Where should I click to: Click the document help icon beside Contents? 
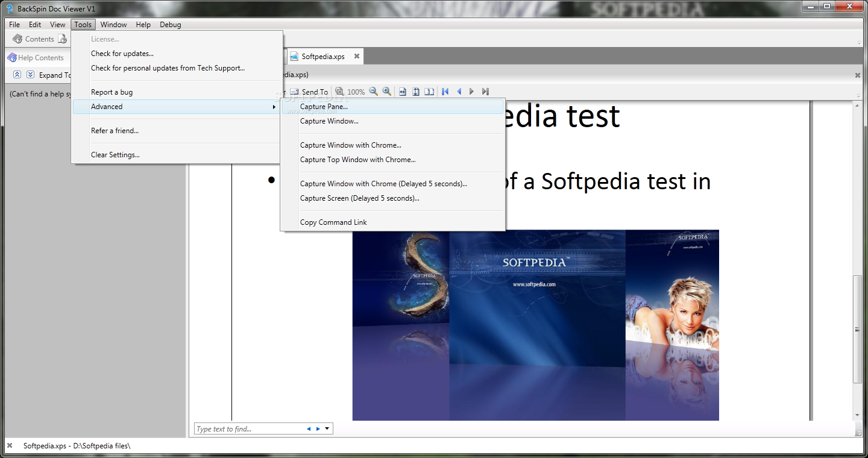pos(62,39)
